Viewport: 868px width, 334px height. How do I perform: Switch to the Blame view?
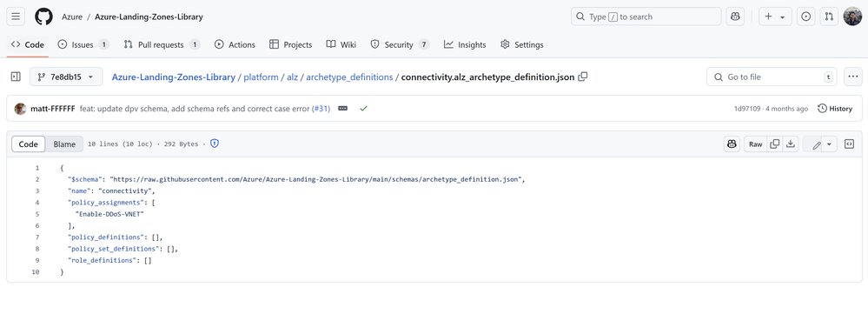[64, 144]
